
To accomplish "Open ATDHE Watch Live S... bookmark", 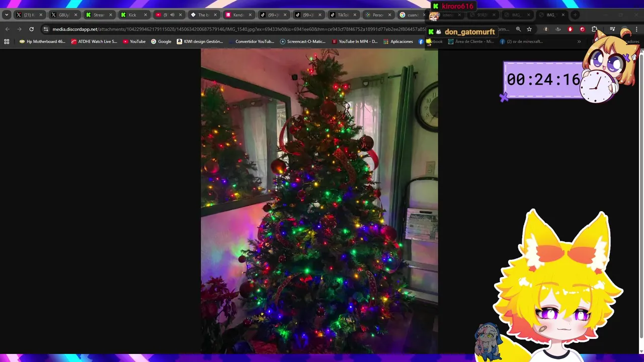I will click(94, 42).
